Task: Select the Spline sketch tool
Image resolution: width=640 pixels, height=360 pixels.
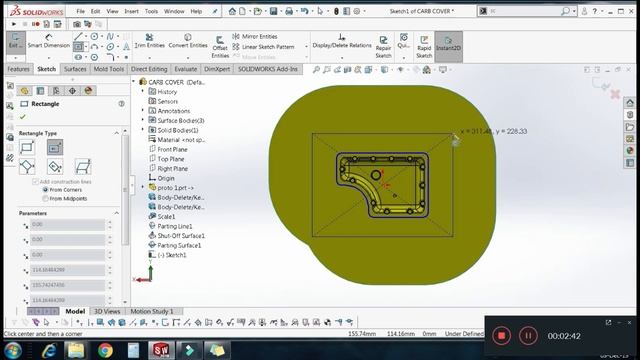Action: pyautogui.click(x=110, y=36)
